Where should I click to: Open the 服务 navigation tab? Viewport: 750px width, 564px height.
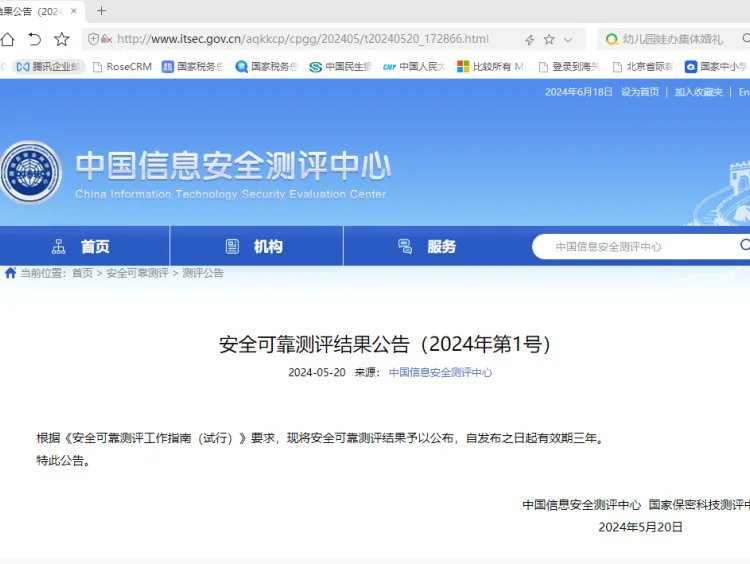(430, 246)
